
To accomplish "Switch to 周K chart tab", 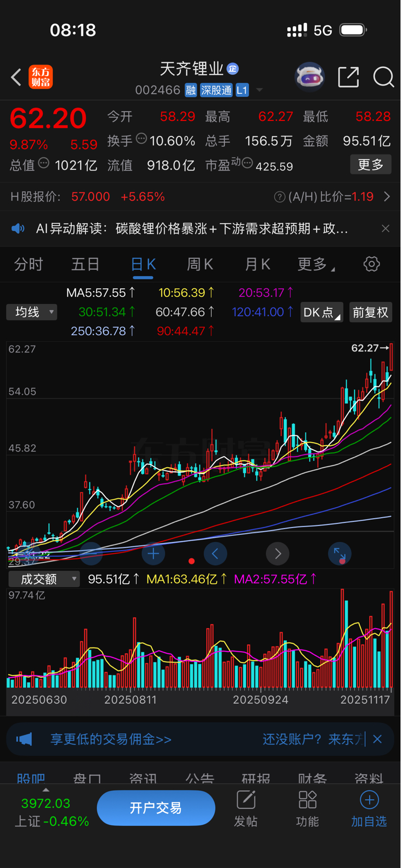I will [x=200, y=264].
